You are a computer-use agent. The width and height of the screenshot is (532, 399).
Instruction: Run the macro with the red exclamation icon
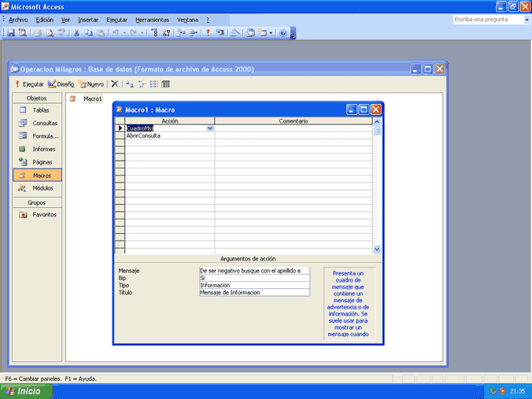[x=208, y=33]
